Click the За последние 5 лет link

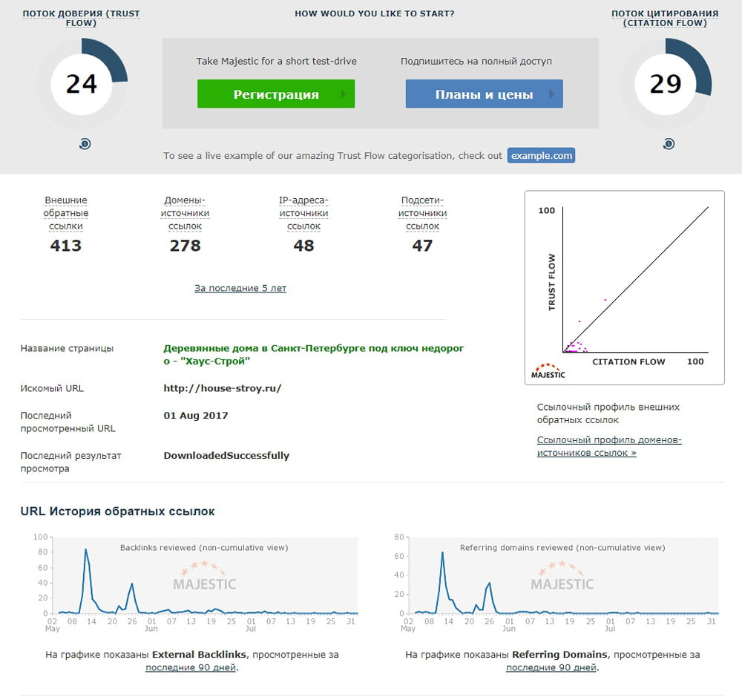[240, 288]
